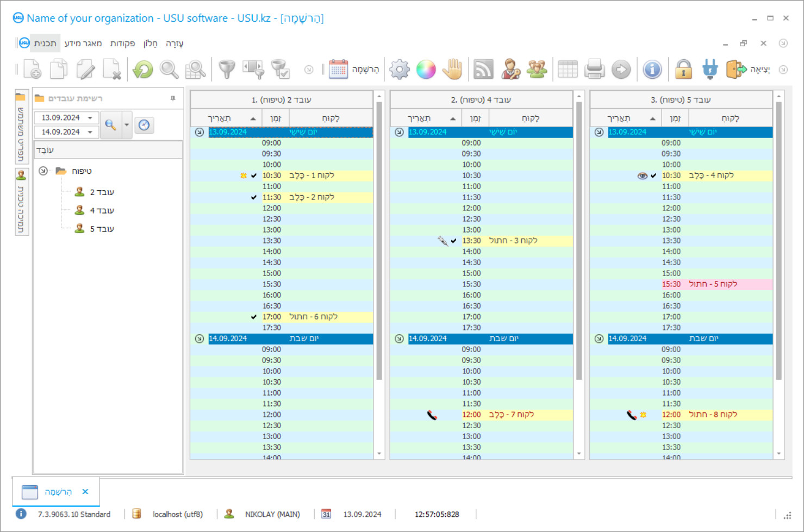Collapse 14.09.2024 group in third schedule

coord(599,339)
